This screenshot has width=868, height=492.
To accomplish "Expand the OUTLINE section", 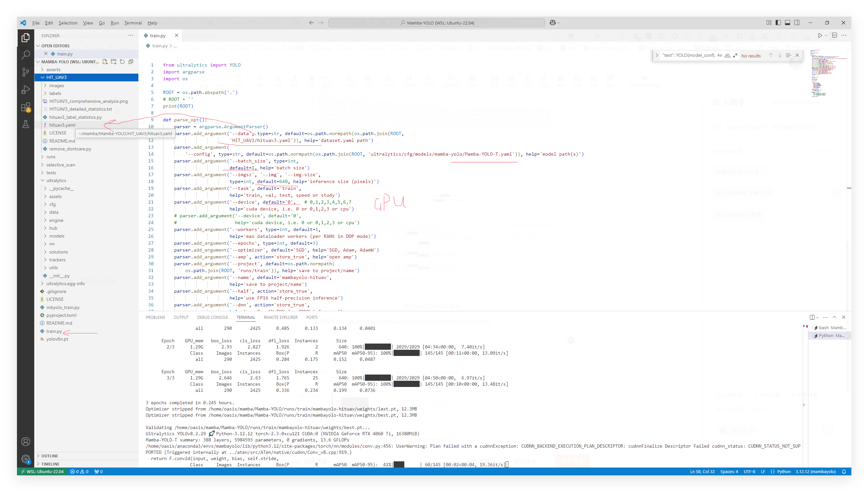I will 50,455.
